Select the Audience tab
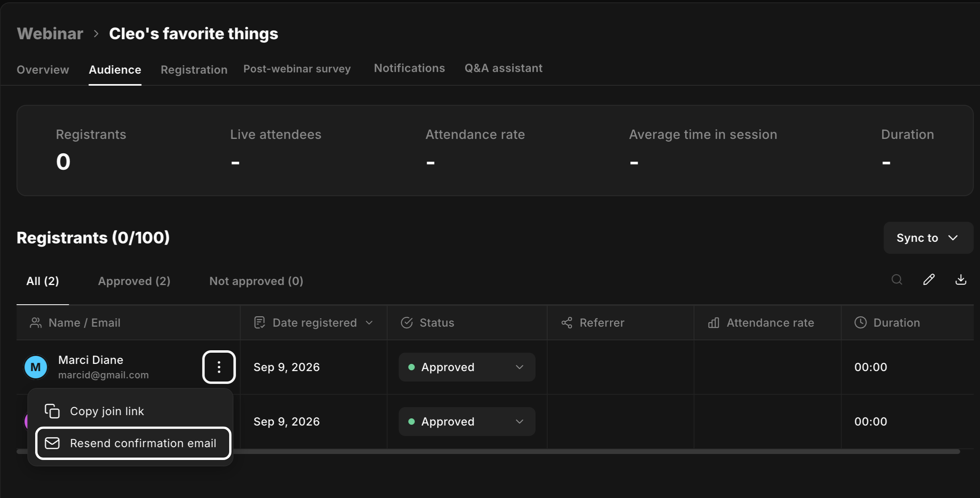 click(115, 70)
